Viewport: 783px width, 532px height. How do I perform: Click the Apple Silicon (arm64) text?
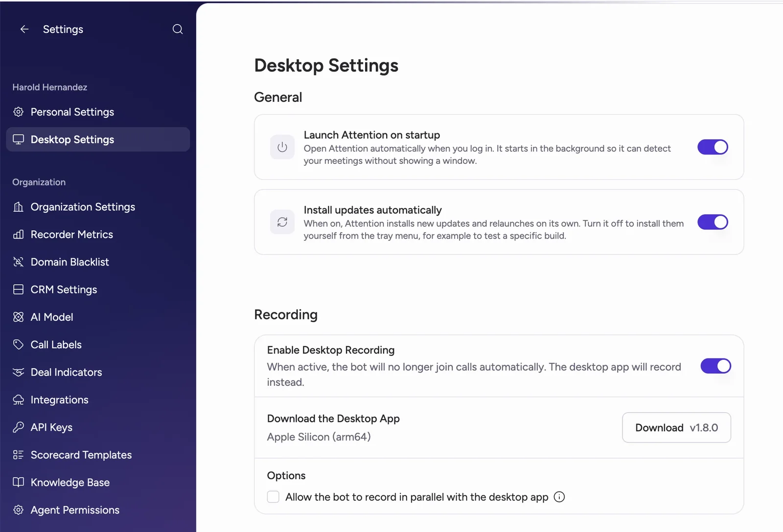click(x=319, y=437)
